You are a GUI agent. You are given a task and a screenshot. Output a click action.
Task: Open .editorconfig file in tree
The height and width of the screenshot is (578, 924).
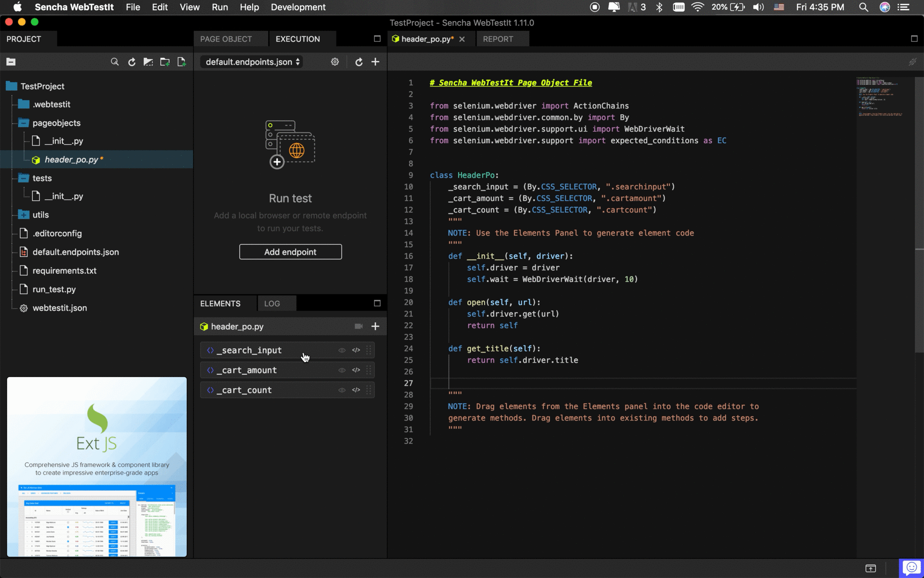pos(57,234)
